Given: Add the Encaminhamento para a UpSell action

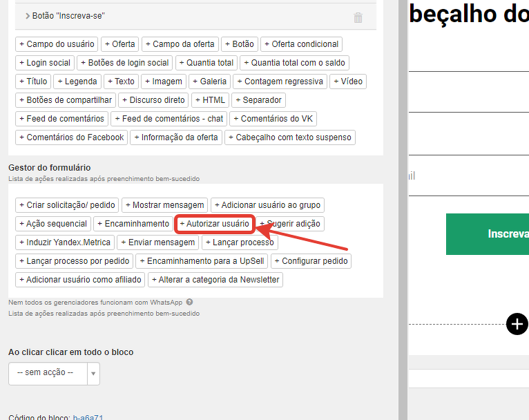Looking at the screenshot, I should tap(202, 261).
